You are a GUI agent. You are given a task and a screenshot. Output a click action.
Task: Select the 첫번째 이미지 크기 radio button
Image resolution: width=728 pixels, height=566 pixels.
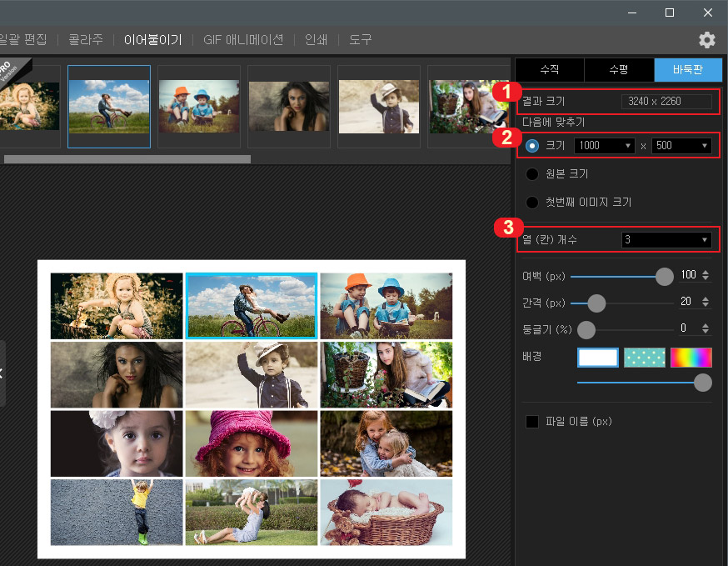pos(532,203)
